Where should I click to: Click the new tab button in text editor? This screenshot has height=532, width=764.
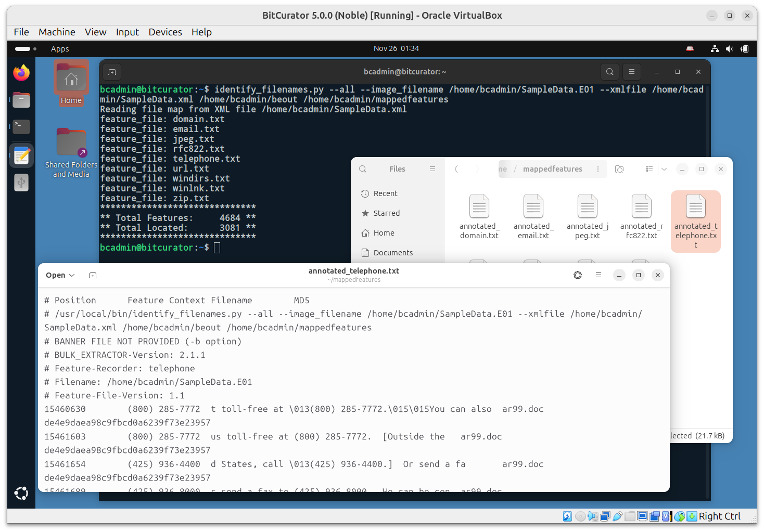93,275
